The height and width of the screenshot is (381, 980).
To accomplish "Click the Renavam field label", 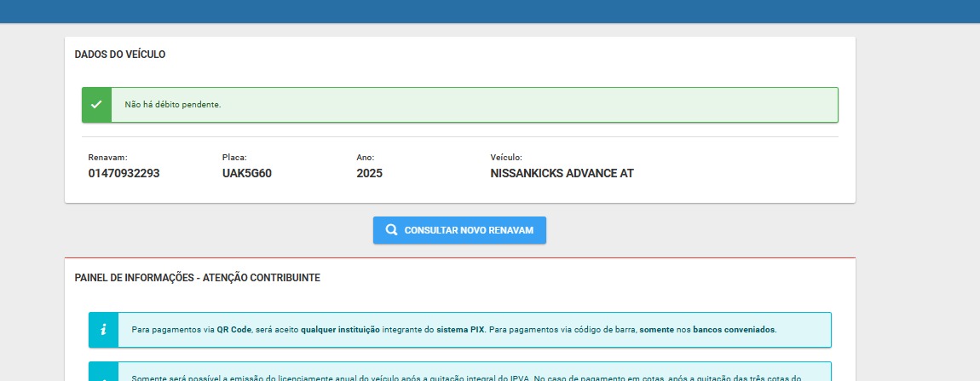I will [x=107, y=158].
